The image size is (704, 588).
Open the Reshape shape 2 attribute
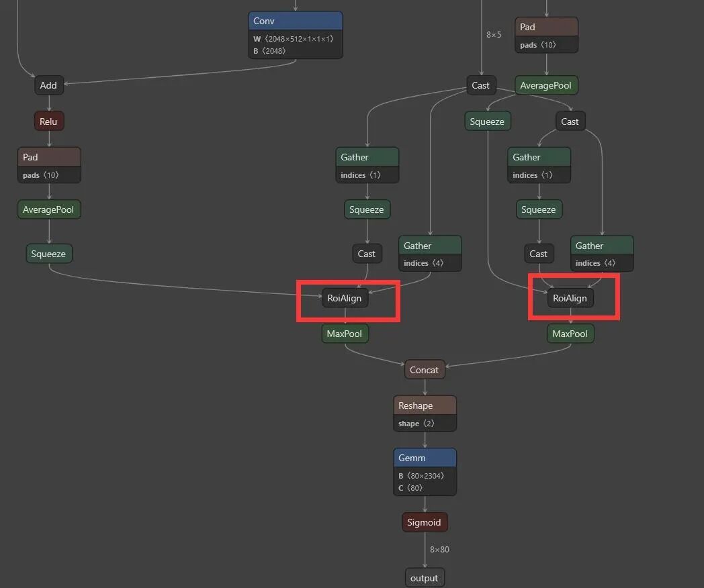(416, 424)
